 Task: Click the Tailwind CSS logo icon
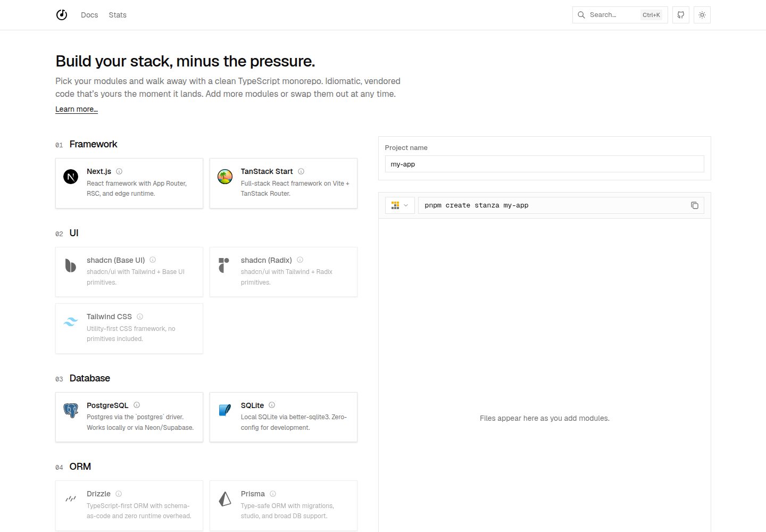[x=71, y=322]
